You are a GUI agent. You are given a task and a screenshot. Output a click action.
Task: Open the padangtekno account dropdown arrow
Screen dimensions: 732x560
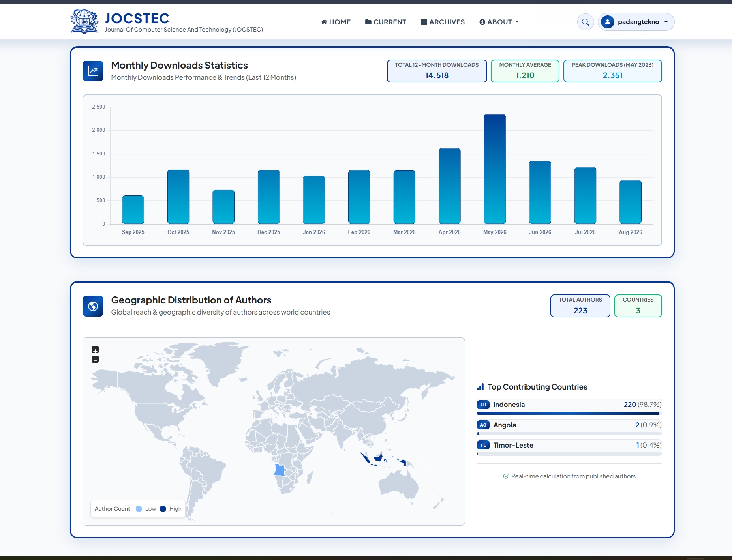tap(666, 22)
